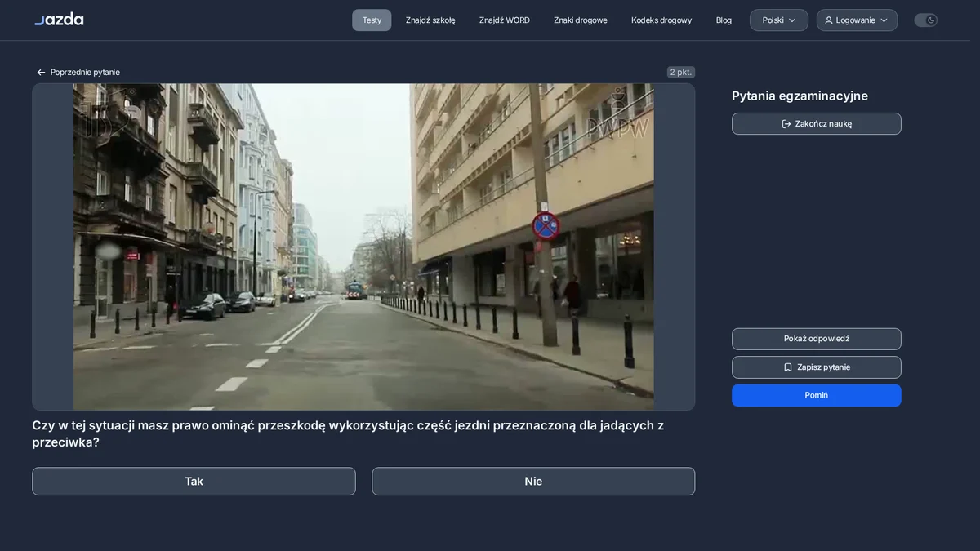The height and width of the screenshot is (551, 980).
Task: Click the left arrow icon before Poprzednie pytanie
Action: coord(42,73)
